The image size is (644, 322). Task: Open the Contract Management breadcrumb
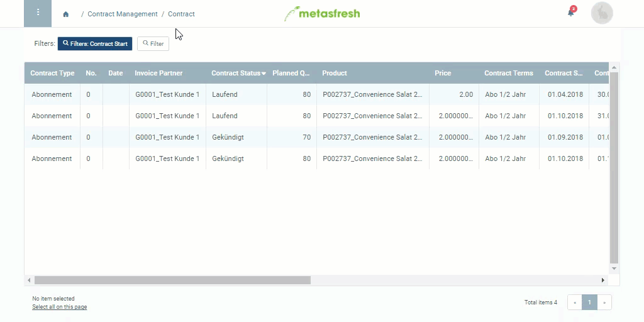pyautogui.click(x=123, y=14)
